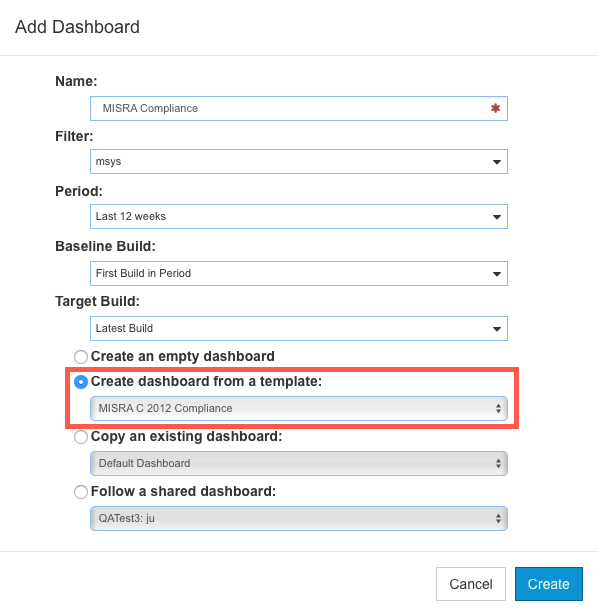Click the Target Build dropdown arrow icon
Image resolution: width=598 pixels, height=616 pixels.
[x=497, y=329]
